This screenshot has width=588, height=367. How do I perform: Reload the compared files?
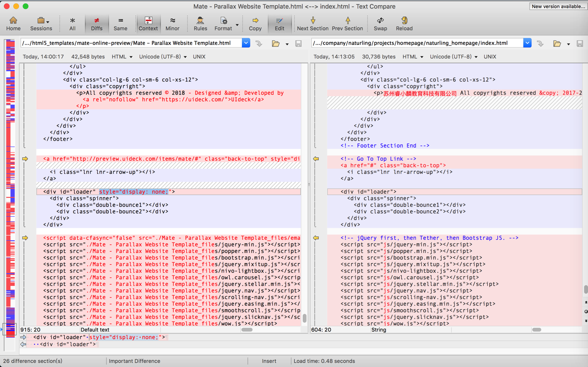point(404,24)
